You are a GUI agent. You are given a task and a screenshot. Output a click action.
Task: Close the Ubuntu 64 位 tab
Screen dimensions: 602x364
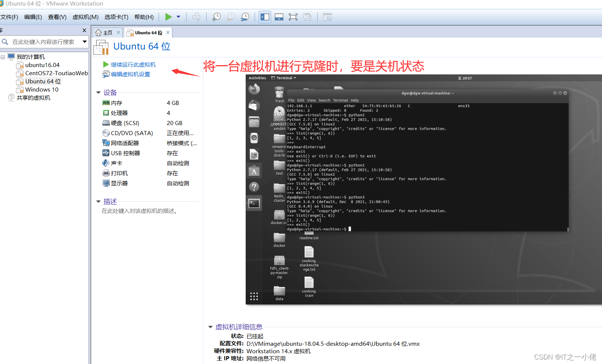coord(168,32)
